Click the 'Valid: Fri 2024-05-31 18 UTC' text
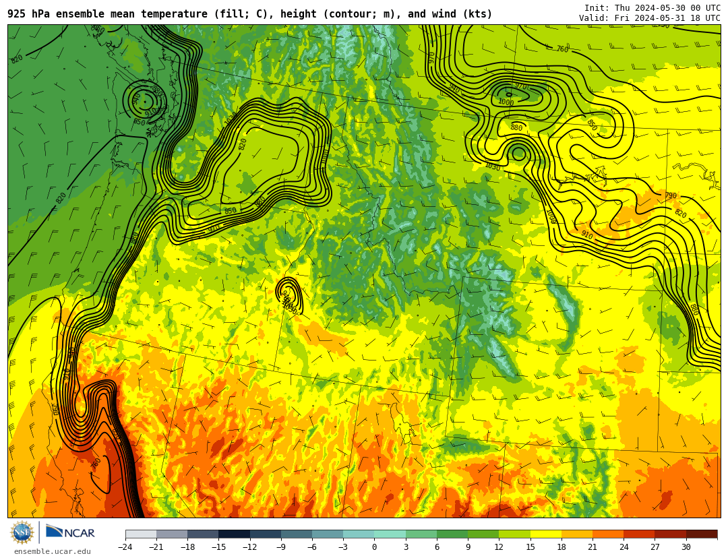The width and height of the screenshot is (728, 560). (650, 18)
